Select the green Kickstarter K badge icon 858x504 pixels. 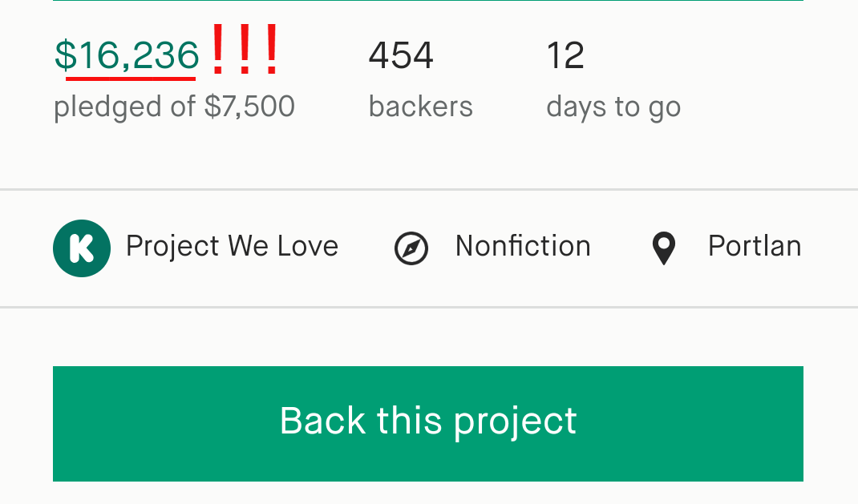(82, 248)
